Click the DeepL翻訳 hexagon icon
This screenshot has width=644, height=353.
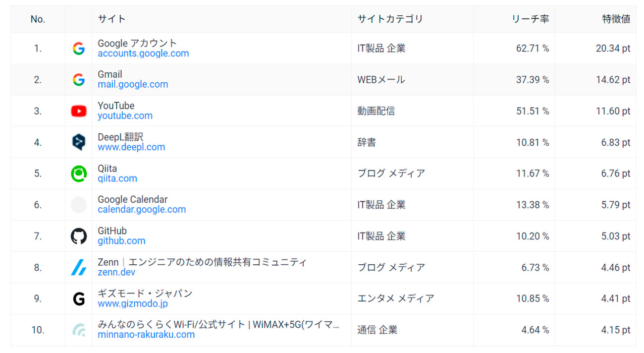point(78,142)
